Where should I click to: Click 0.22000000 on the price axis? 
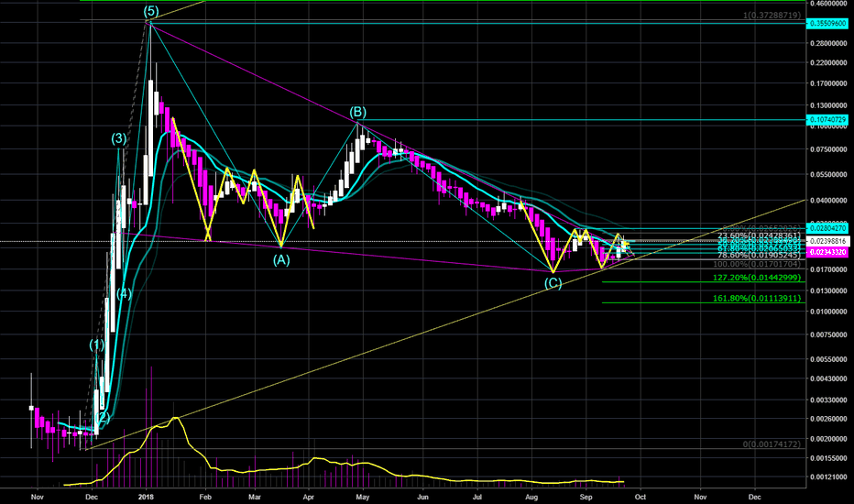(x=829, y=63)
